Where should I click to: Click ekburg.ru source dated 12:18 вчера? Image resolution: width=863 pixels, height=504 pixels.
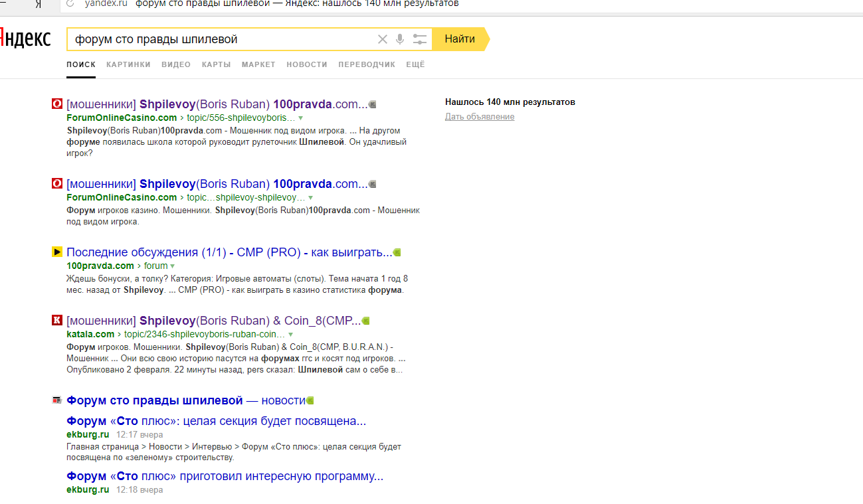[88, 489]
